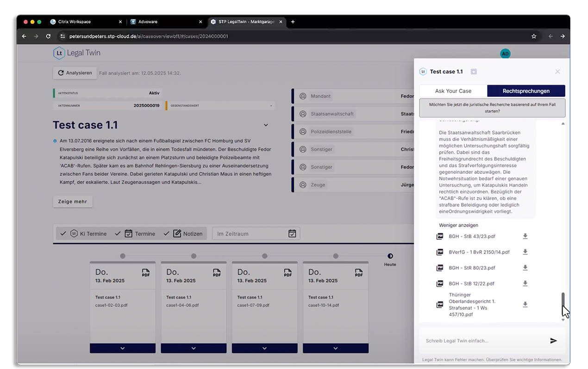588x369 pixels.
Task: Go back in browser history
Action: coord(24,36)
